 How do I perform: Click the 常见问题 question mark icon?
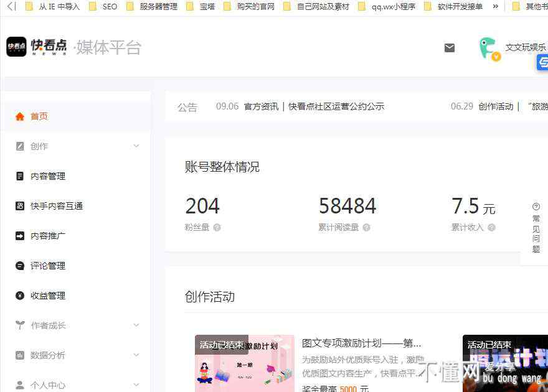coord(536,207)
